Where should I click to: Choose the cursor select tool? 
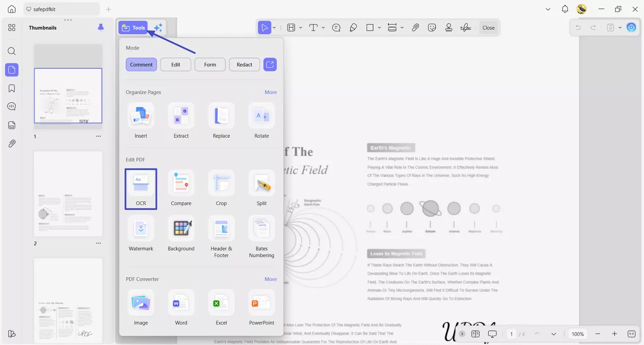[x=265, y=28]
